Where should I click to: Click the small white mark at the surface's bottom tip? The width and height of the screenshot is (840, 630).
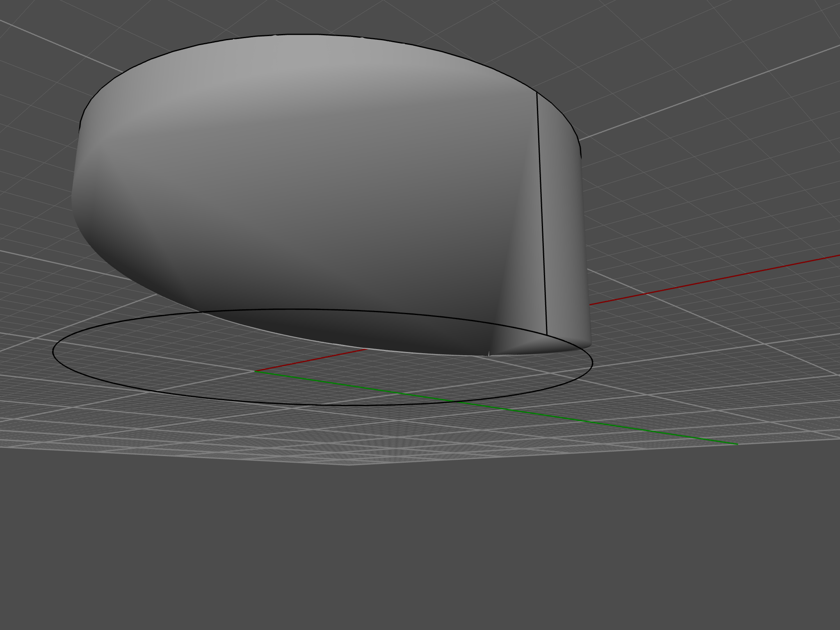tap(488, 353)
